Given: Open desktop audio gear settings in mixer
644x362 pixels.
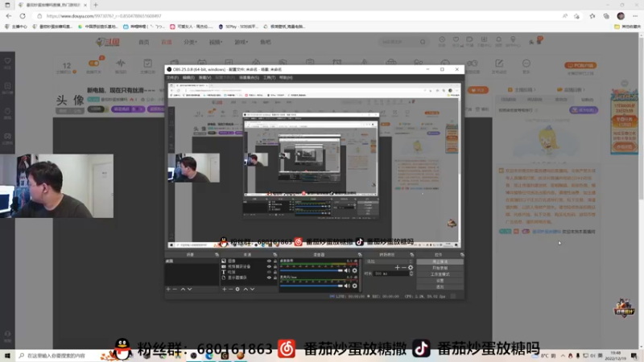Looking at the screenshot, I should click(x=354, y=270).
